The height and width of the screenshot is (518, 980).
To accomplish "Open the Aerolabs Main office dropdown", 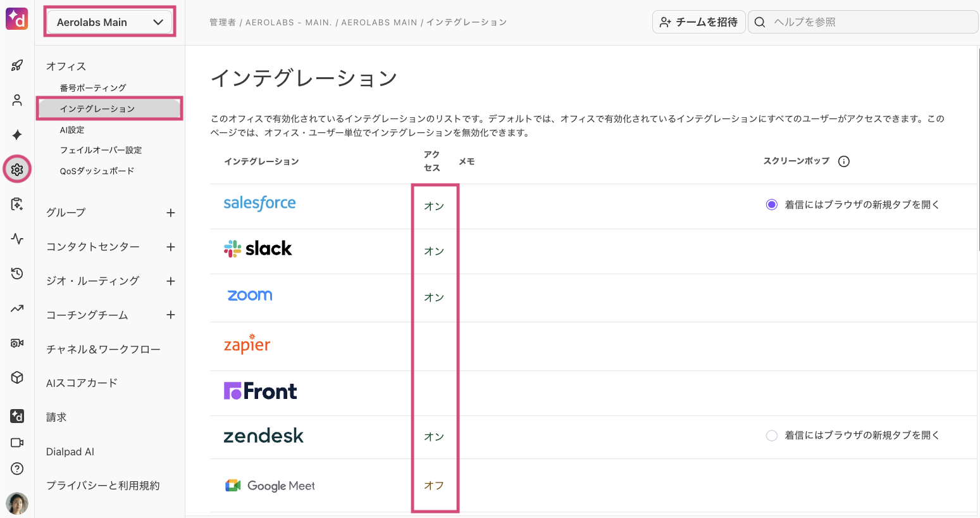I will [x=109, y=20].
